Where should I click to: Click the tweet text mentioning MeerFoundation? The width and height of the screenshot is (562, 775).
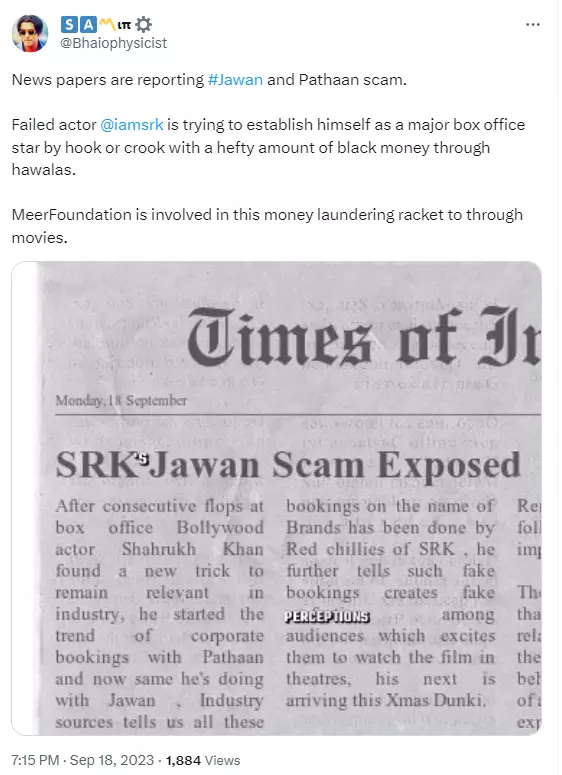pos(267,226)
